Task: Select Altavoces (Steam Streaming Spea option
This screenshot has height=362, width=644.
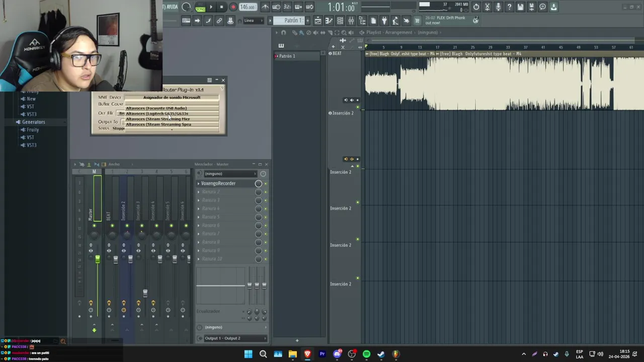Action: 172,124
